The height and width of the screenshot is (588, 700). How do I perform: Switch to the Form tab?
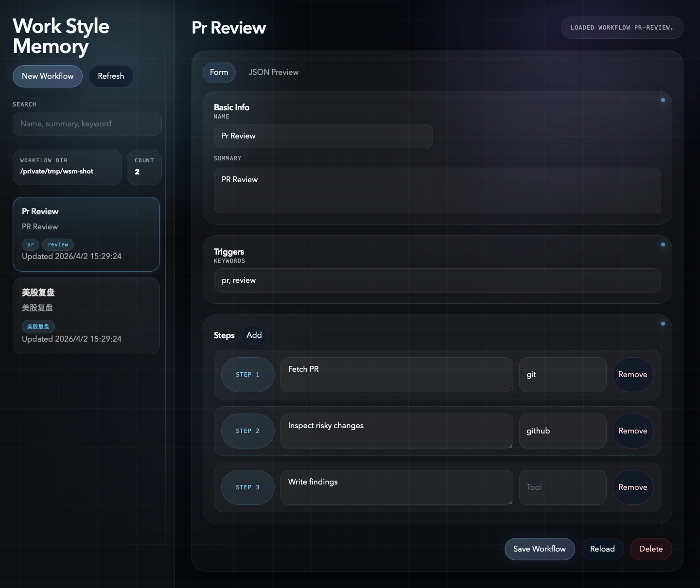point(219,72)
